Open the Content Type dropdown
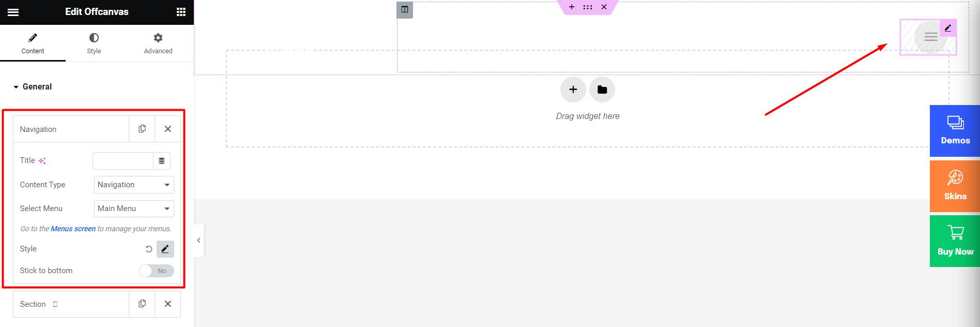 coord(134,185)
